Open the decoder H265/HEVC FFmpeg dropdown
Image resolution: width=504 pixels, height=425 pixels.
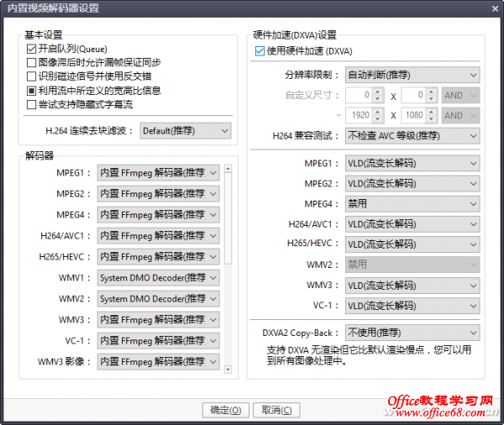tap(158, 257)
